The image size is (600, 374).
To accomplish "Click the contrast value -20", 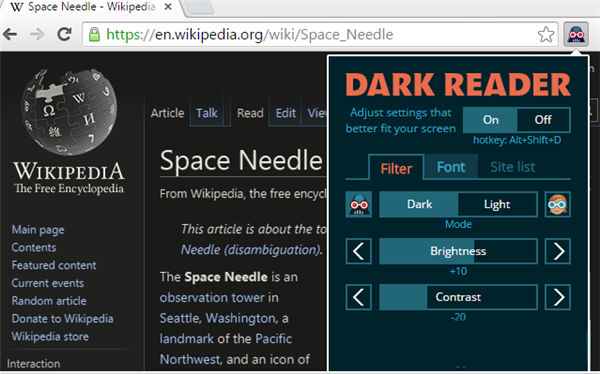I will [x=458, y=317].
